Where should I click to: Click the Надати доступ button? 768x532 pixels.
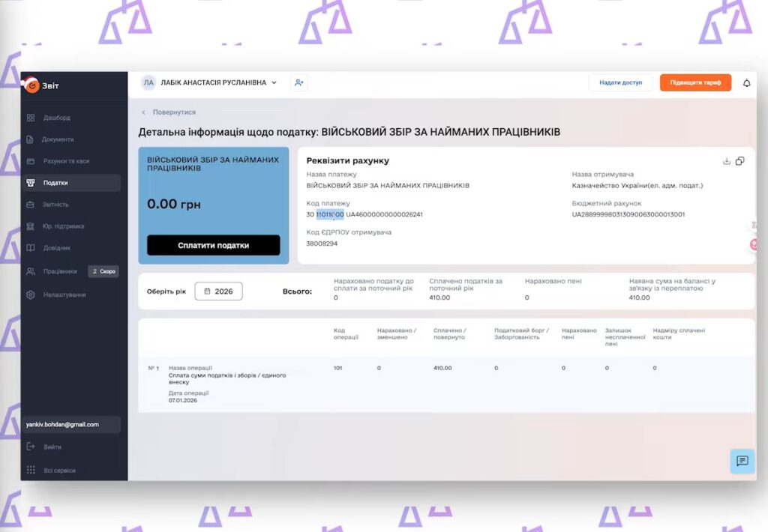tap(620, 82)
